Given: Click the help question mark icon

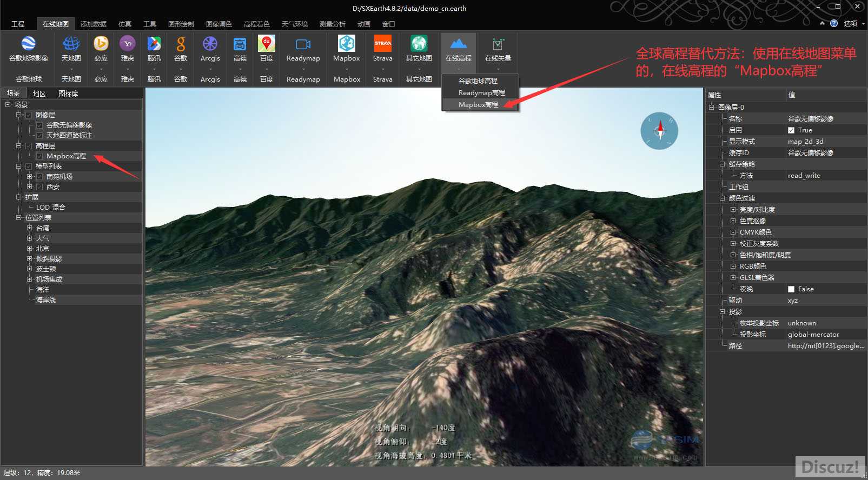Looking at the screenshot, I should pyautogui.click(x=833, y=23).
